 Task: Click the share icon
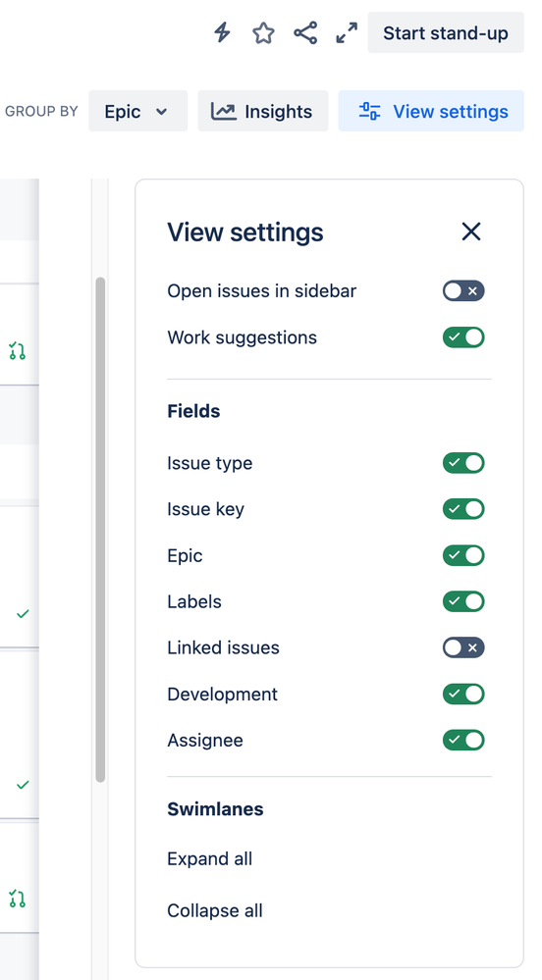(x=305, y=32)
